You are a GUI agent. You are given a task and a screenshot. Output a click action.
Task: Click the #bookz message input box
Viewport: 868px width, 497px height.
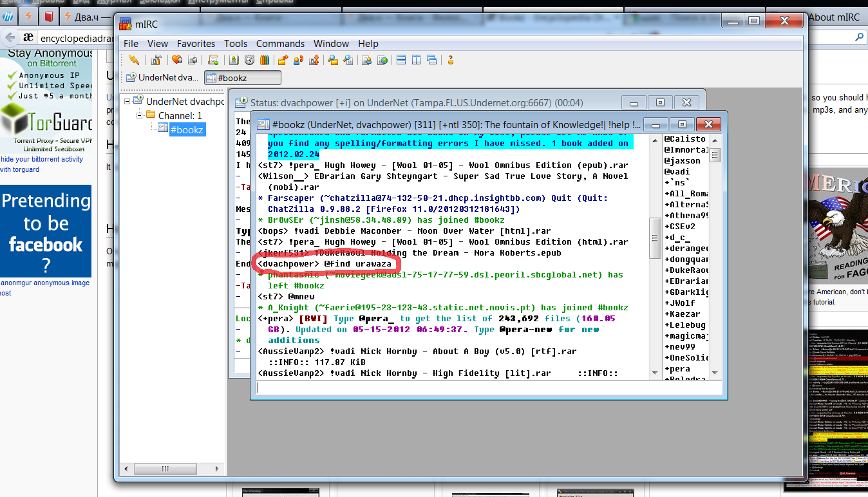[x=488, y=387]
